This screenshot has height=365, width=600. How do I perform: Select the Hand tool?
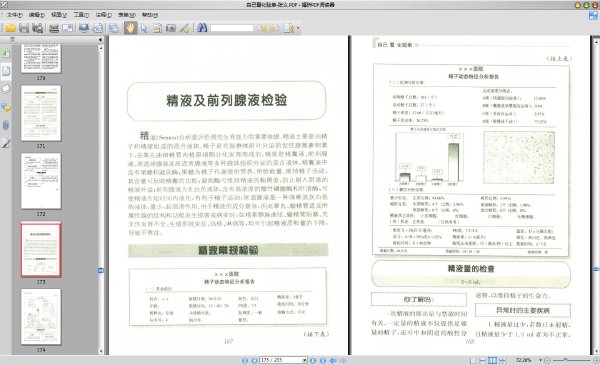click(130, 28)
